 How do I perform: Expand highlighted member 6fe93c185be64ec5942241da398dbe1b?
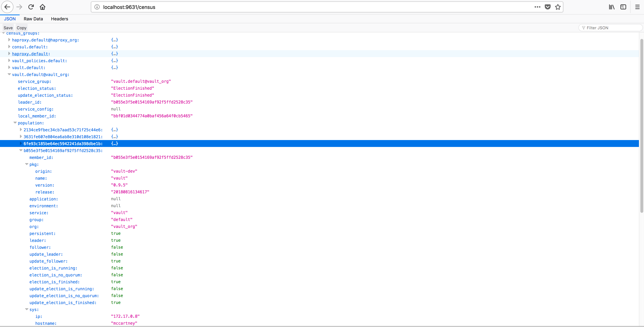[21, 143]
